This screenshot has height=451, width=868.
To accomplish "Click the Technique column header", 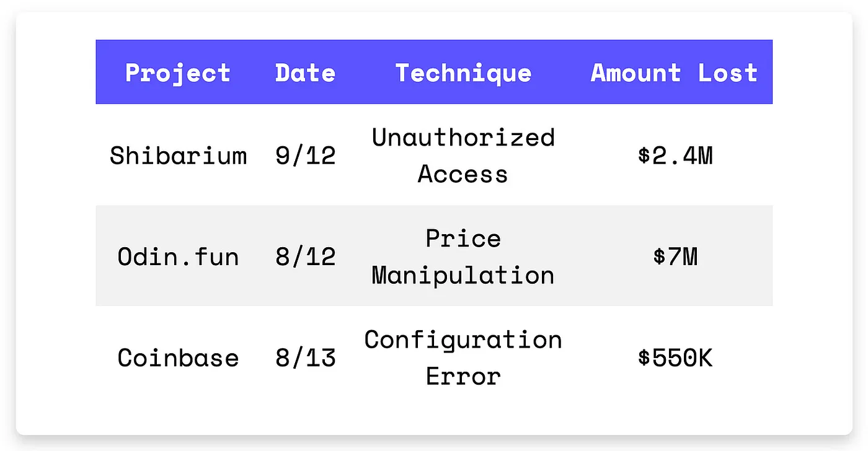I will tap(463, 73).
